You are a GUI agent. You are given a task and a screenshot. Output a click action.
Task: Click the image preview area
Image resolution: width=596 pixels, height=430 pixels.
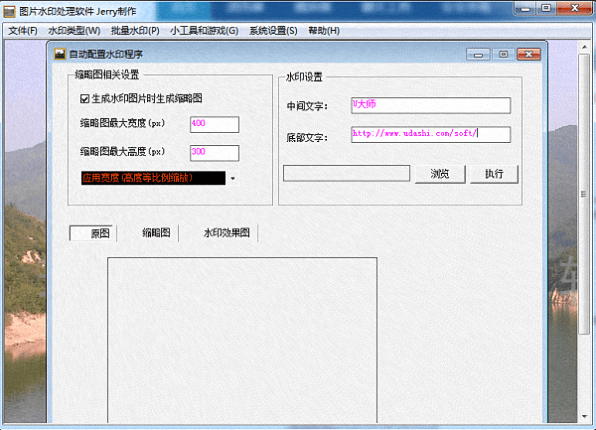[x=242, y=340]
